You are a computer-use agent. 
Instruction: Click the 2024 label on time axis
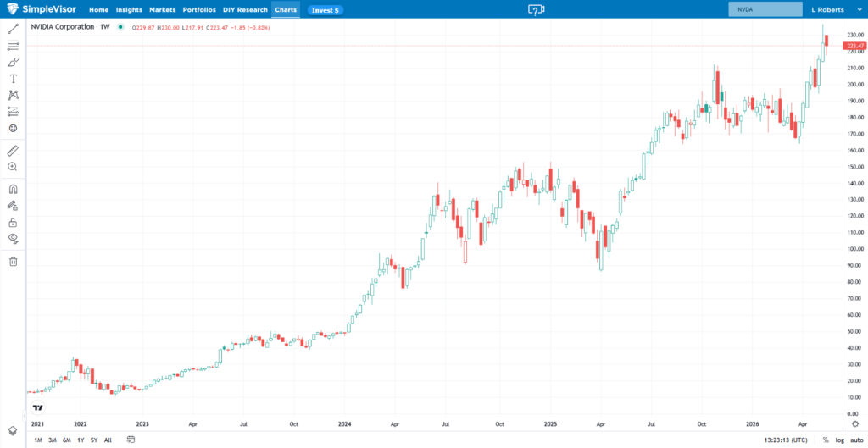point(344,424)
